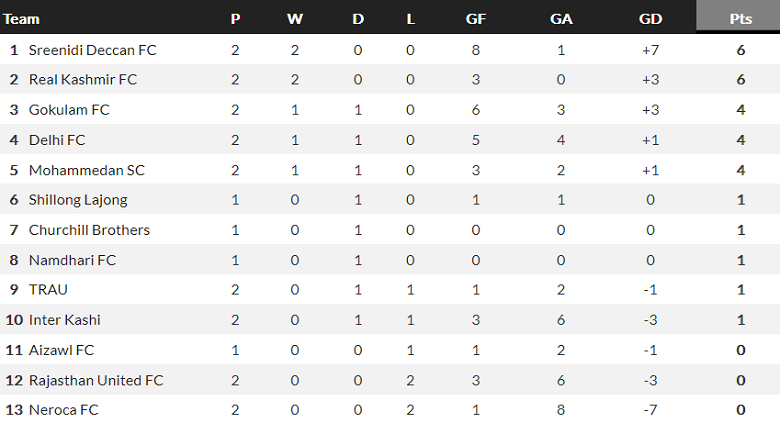Select the GA column header

[x=561, y=17]
